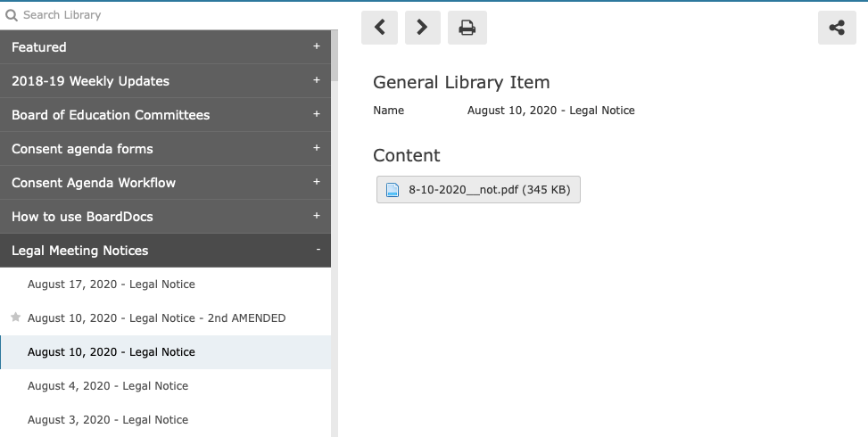Screen dimensions: 868x437
Task: Select August 17, 2020 - Legal Notice
Action: (x=166, y=284)
